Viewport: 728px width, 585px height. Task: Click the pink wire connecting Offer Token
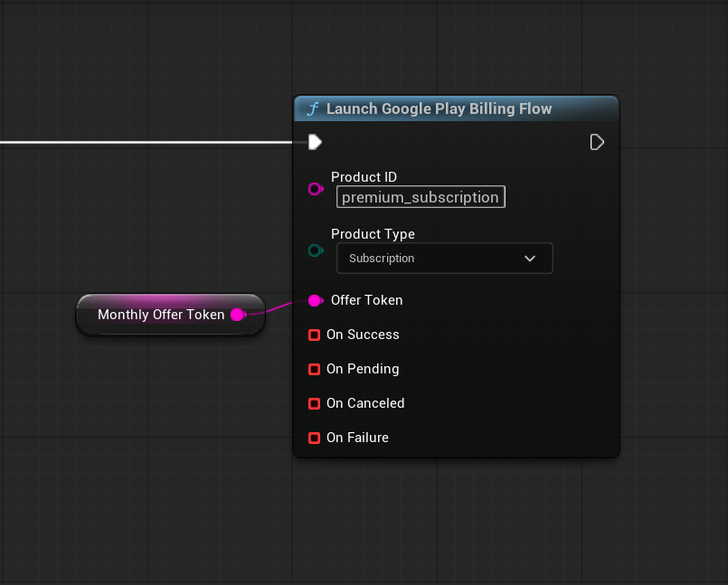278,307
